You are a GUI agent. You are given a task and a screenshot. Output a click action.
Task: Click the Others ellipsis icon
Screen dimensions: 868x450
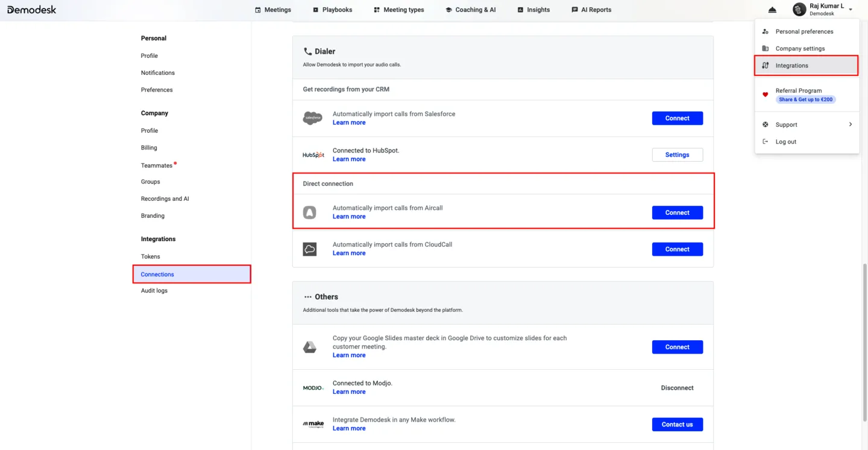pos(308,297)
